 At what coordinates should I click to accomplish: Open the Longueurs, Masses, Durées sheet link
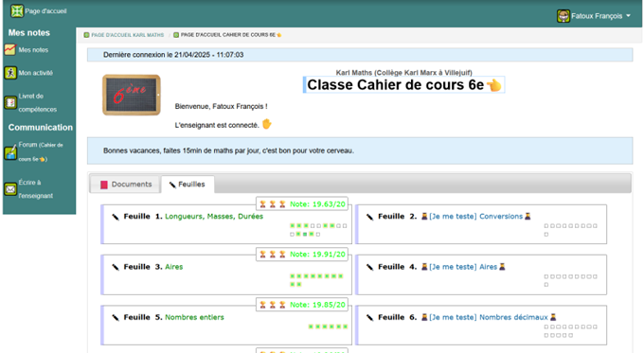(214, 217)
